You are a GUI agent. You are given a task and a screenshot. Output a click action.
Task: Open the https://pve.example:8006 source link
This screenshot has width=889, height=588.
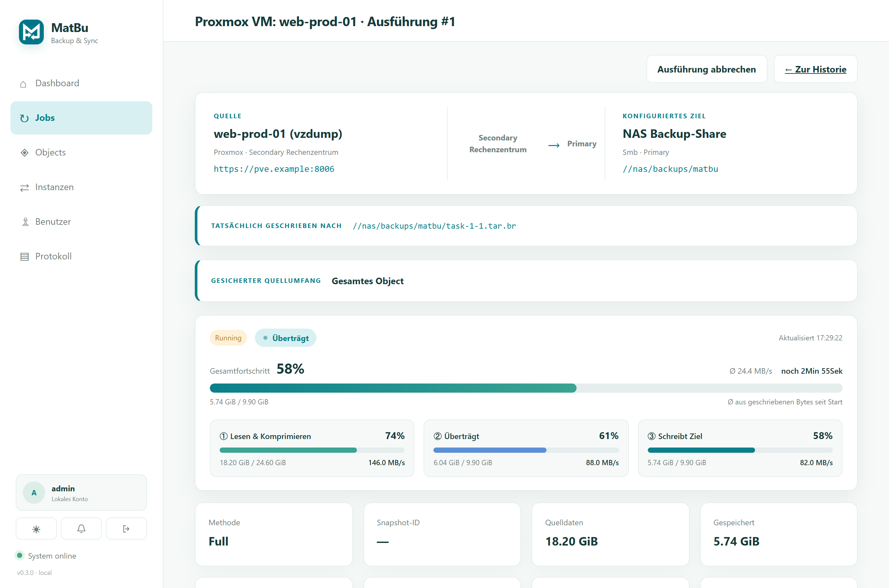click(274, 169)
